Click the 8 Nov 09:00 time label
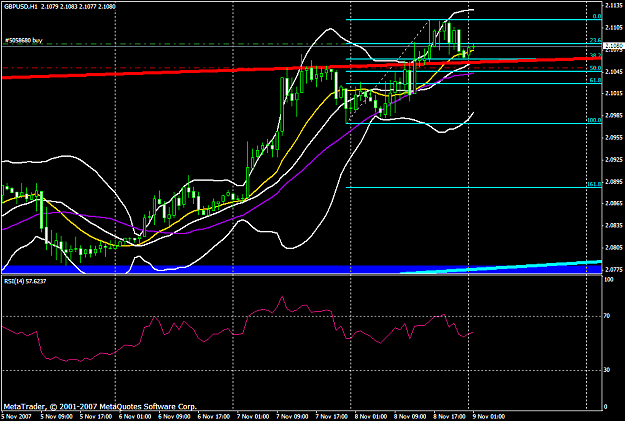Image resolution: width=625 pixels, height=421 pixels. [411, 417]
